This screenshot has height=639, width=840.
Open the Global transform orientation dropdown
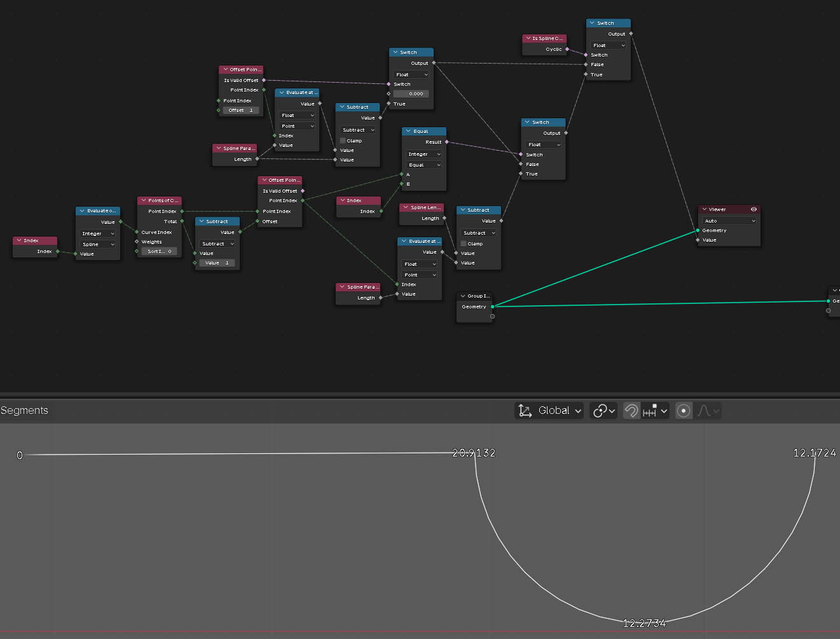[x=549, y=411]
